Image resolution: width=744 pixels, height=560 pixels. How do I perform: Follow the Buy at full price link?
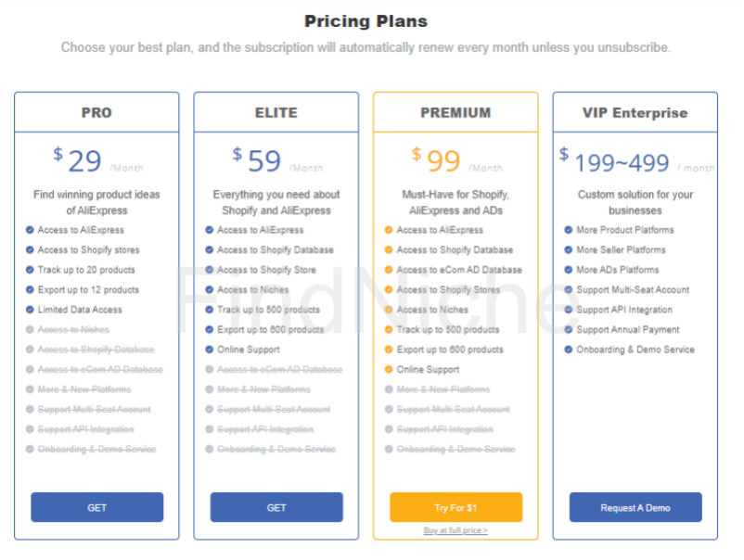point(455,530)
